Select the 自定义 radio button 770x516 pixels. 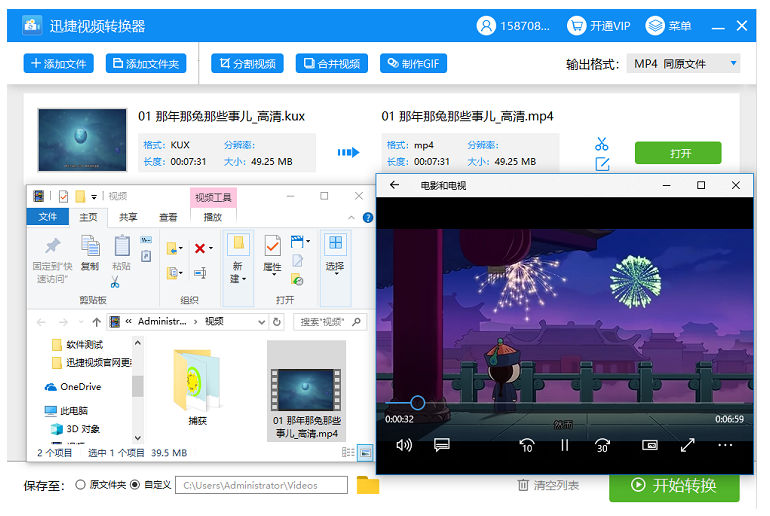(135, 485)
